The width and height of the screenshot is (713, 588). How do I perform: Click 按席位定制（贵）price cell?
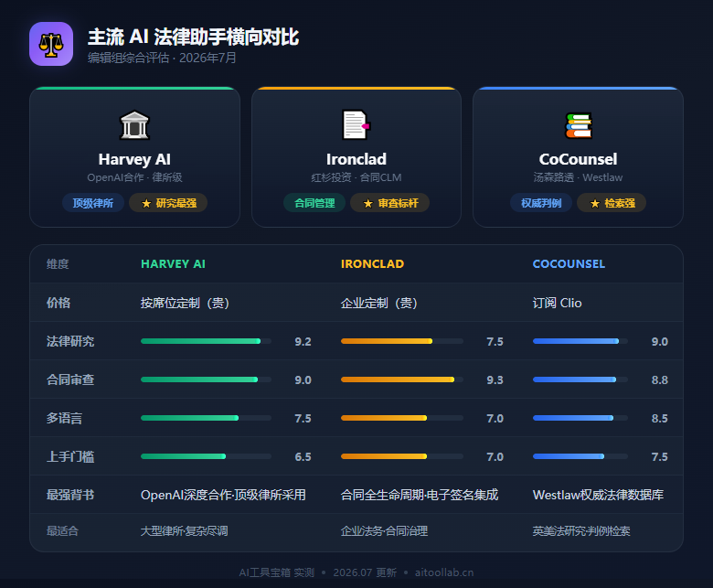pyautogui.click(x=185, y=303)
